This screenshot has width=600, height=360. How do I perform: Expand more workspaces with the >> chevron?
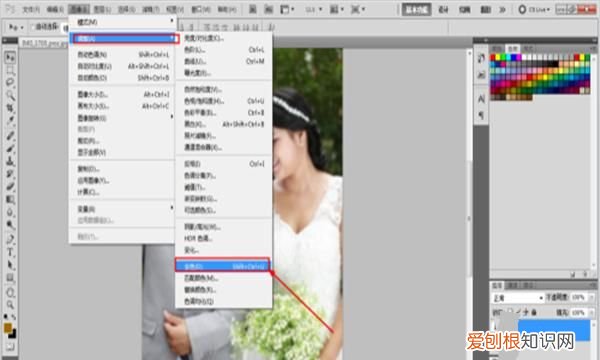(x=502, y=10)
